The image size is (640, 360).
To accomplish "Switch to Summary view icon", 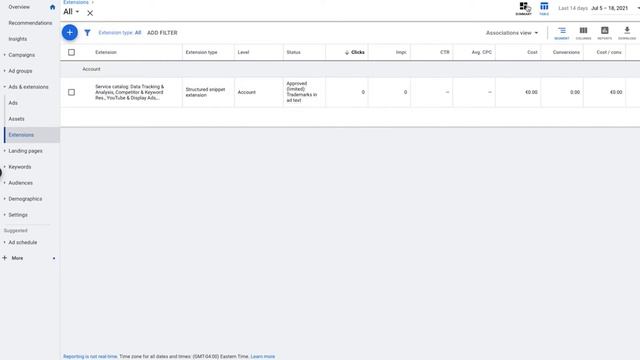I will point(523,8).
